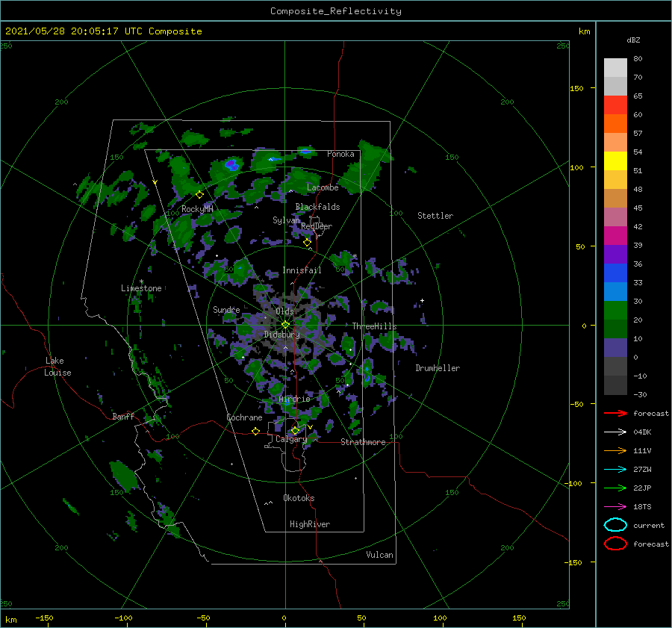This screenshot has width=672, height=628.
Task: Click the Calgary city label
Action: click(291, 439)
